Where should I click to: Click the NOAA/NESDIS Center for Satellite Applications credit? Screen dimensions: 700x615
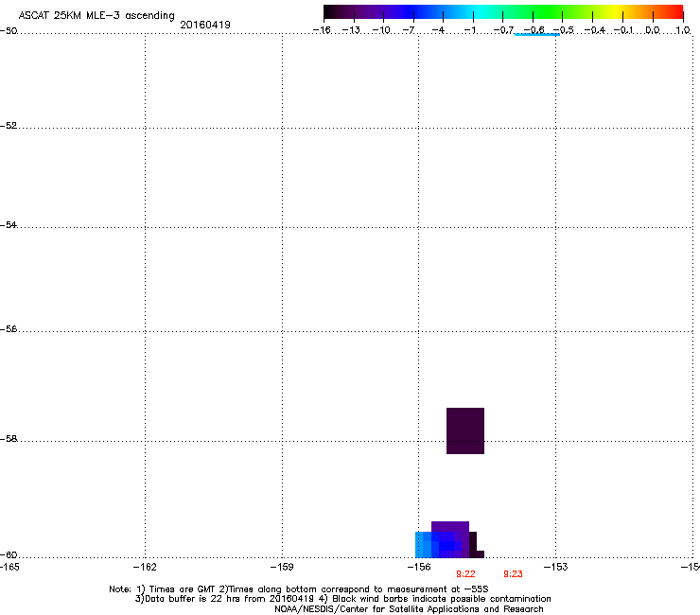click(409, 609)
